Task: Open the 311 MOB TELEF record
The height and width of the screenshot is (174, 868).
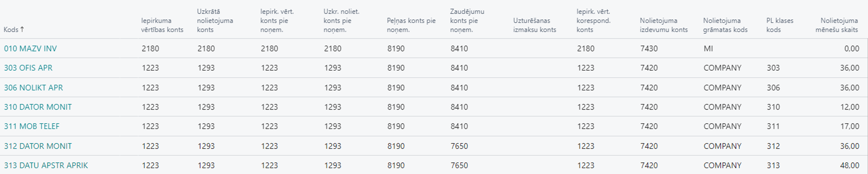Action: 32,126
